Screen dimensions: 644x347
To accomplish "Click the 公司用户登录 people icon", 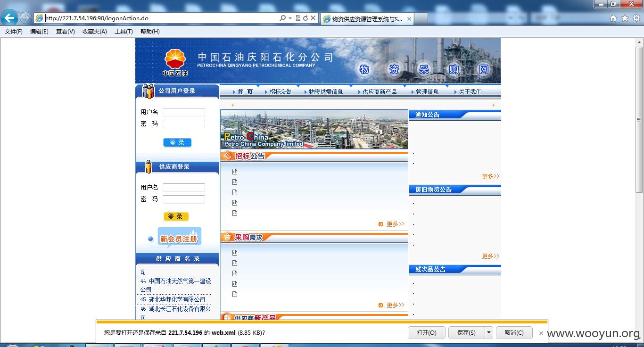I will point(148,91).
